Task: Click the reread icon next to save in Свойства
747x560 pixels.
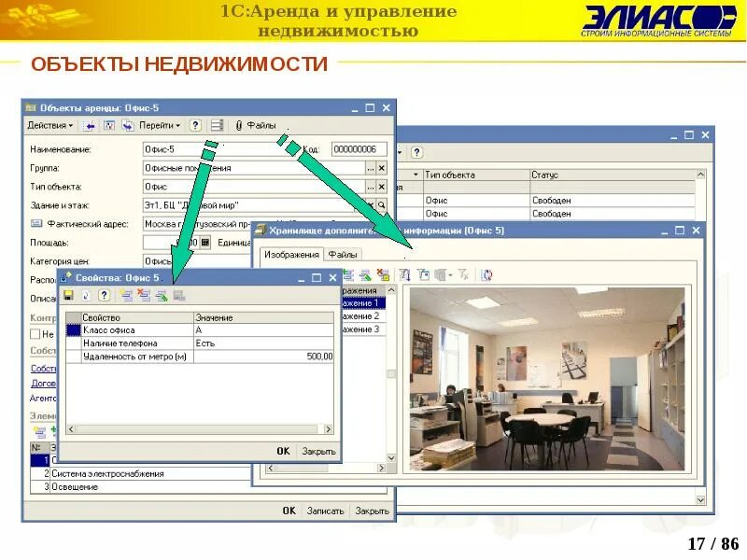Action: tap(86, 295)
